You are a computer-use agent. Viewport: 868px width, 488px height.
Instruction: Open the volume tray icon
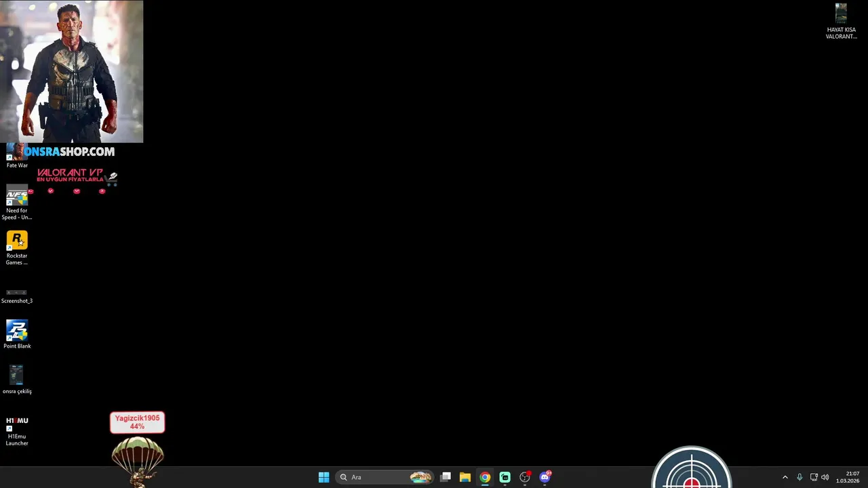[x=825, y=477]
